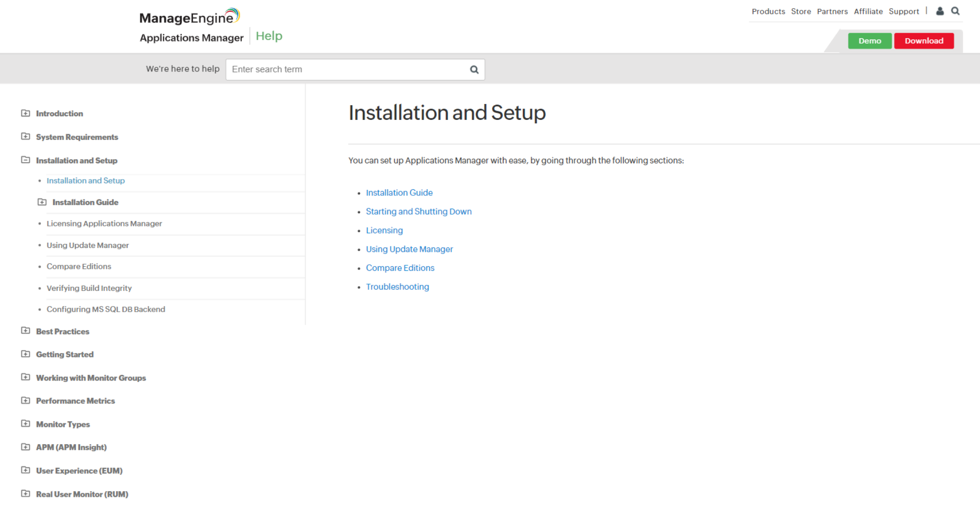Select Installation Guide in the sidebar
Screen dimensions: 980x505
pos(85,203)
